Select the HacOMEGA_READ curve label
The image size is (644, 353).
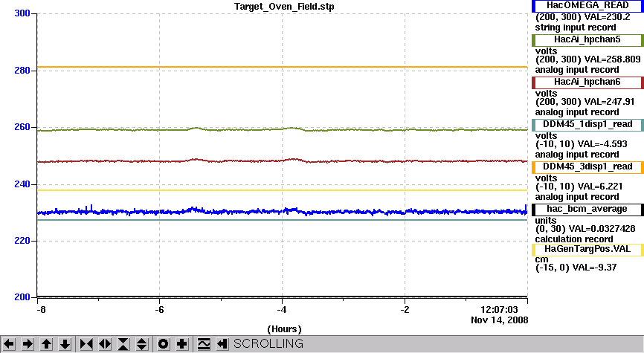(x=587, y=6)
